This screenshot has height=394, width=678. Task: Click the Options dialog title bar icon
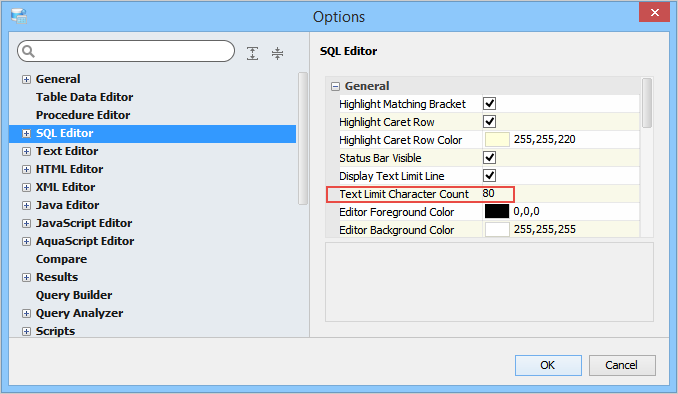tap(19, 16)
